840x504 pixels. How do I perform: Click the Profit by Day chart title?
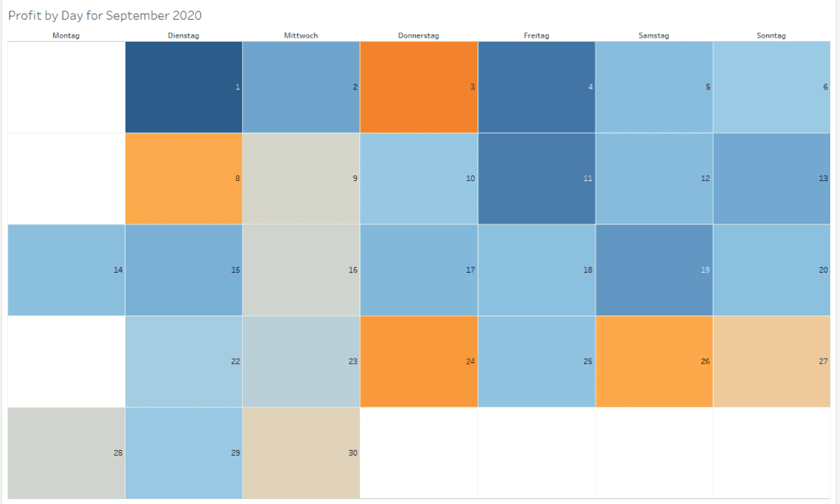click(105, 16)
